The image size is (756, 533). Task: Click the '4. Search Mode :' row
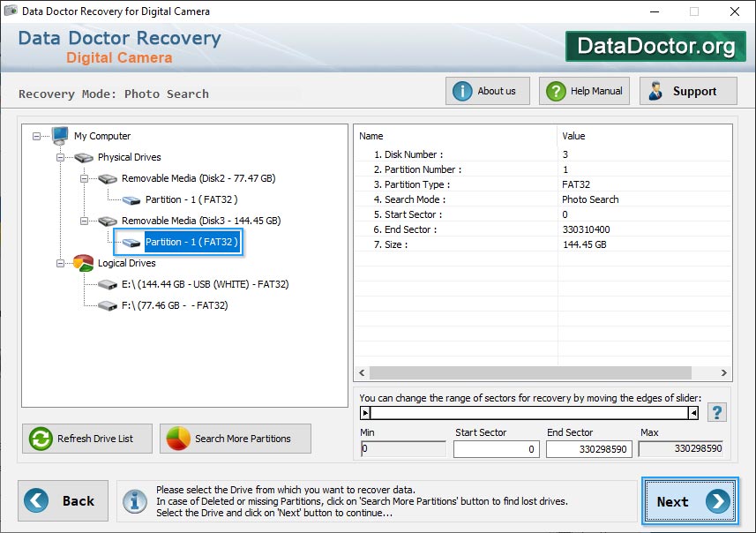(x=543, y=199)
